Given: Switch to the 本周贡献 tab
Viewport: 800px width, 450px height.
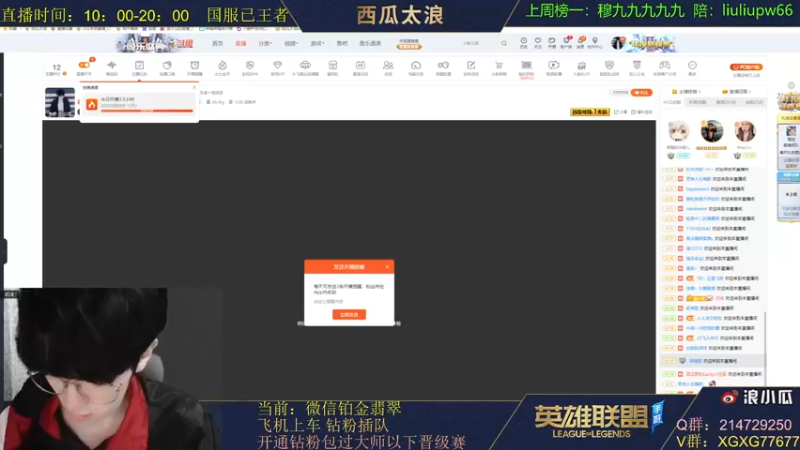Looking at the screenshot, I should tap(697, 103).
